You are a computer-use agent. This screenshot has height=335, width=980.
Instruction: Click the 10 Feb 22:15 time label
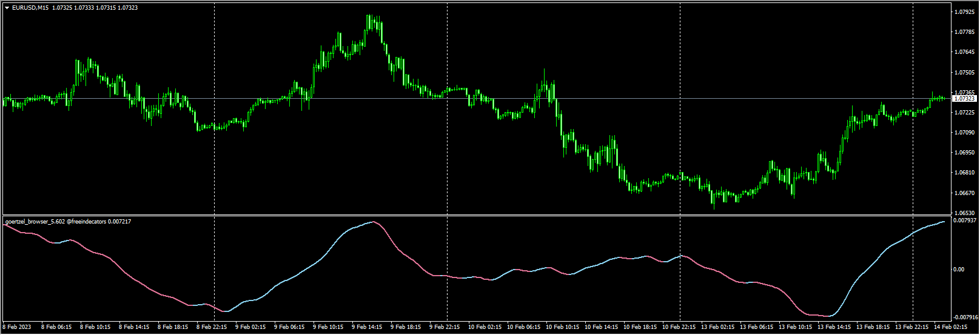[678, 327]
